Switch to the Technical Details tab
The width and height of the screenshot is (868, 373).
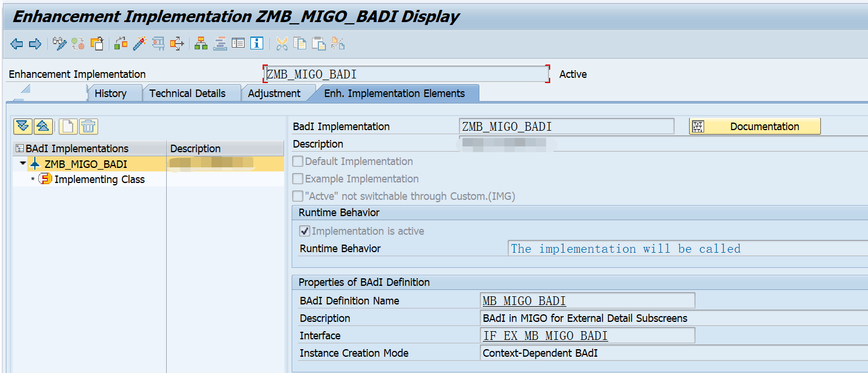click(187, 92)
